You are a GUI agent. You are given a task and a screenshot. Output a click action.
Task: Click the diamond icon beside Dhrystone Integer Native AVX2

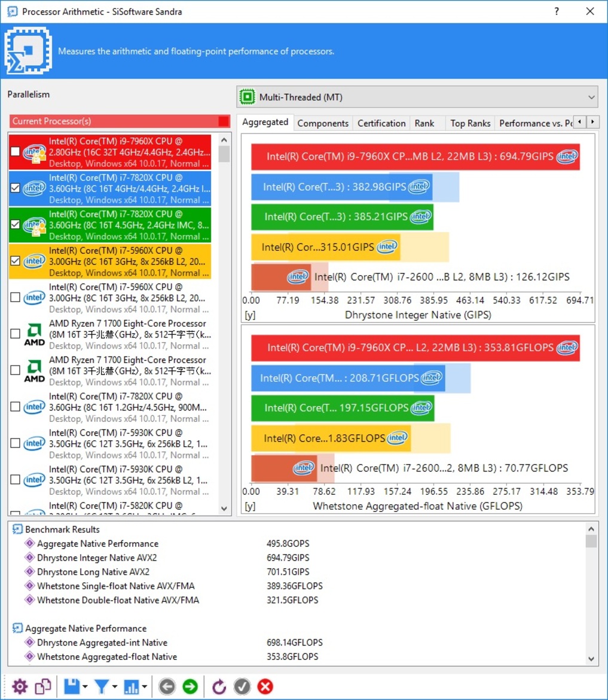29,557
